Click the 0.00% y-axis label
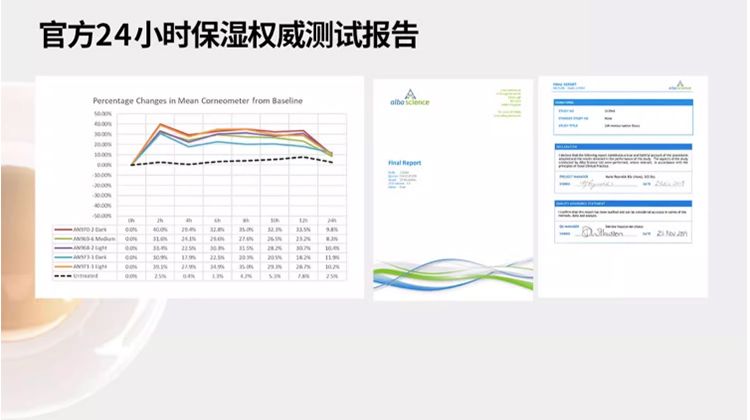 tap(104, 165)
